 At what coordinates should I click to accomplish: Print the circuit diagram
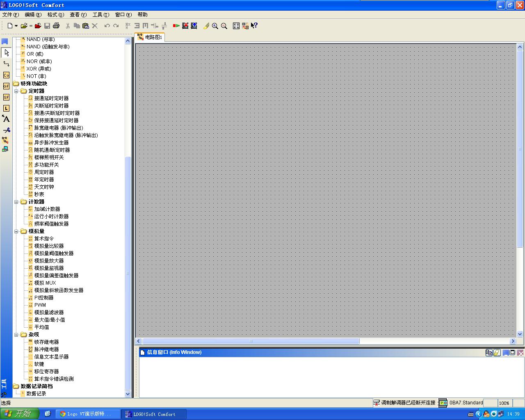[56, 26]
